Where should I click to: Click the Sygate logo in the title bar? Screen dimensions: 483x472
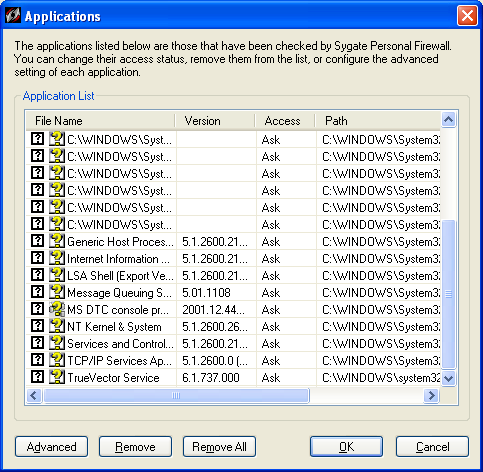(x=13, y=15)
